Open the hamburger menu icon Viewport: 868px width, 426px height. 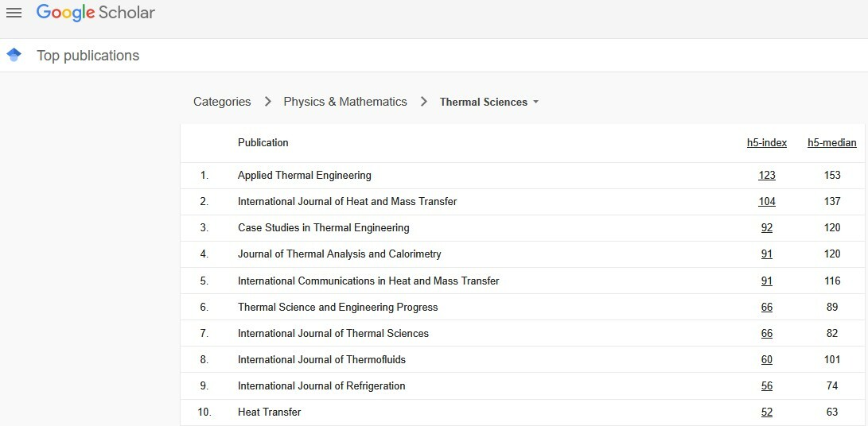14,13
